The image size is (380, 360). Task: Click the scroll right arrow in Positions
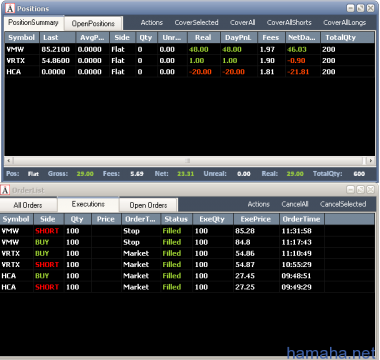pos(370,161)
